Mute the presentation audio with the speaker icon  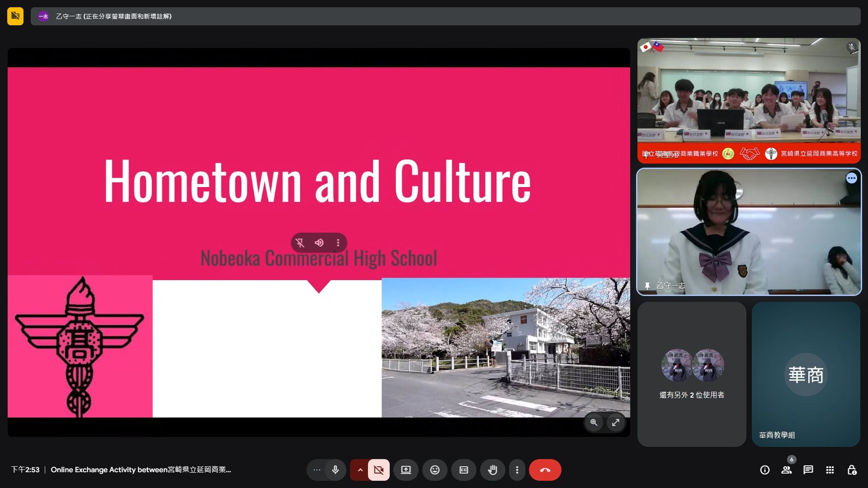point(319,243)
